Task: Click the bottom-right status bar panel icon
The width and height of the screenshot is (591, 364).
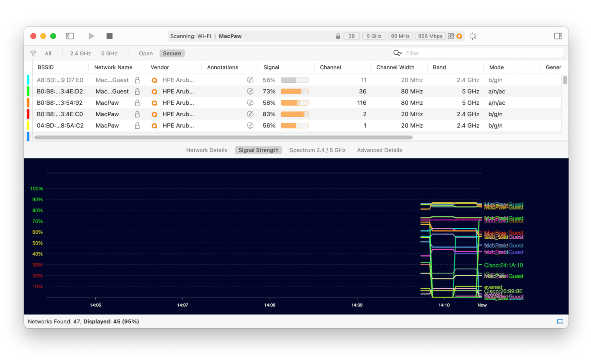Action: tap(560, 322)
